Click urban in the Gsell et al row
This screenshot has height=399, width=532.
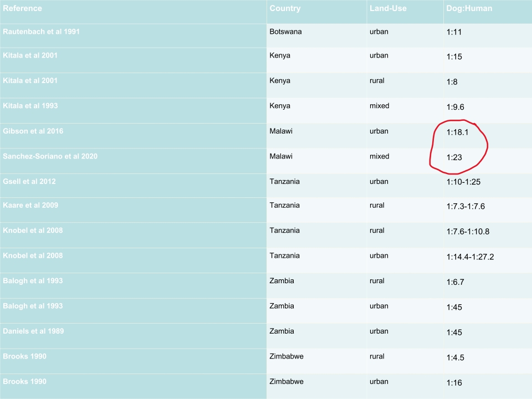[378, 182]
